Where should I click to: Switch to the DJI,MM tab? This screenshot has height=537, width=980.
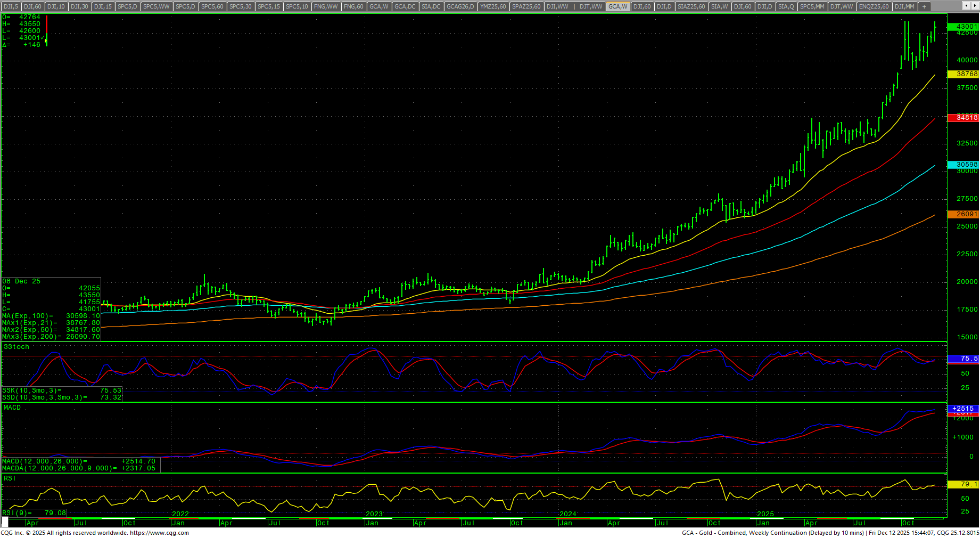tap(904, 6)
